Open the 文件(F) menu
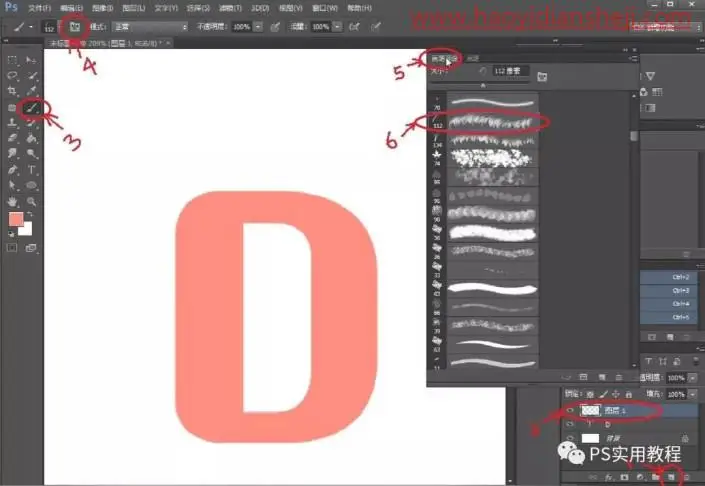Image resolution: width=705 pixels, height=486 pixels. coord(40,8)
